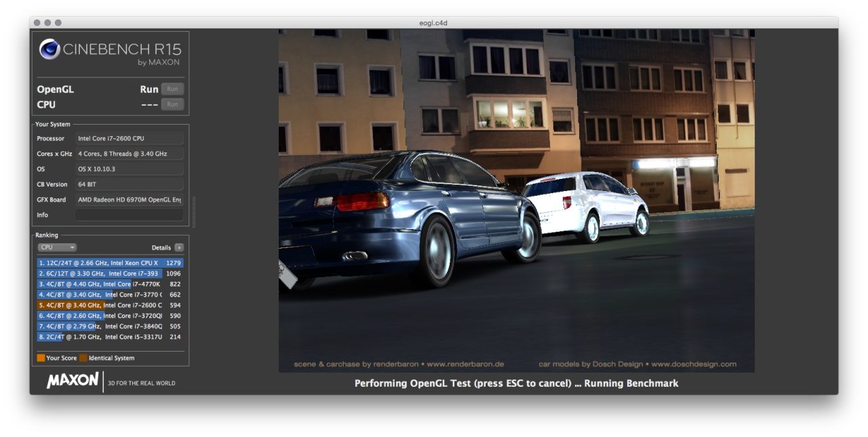The image size is (868, 437).
Task: Click the red close window button
Action: click(x=38, y=22)
